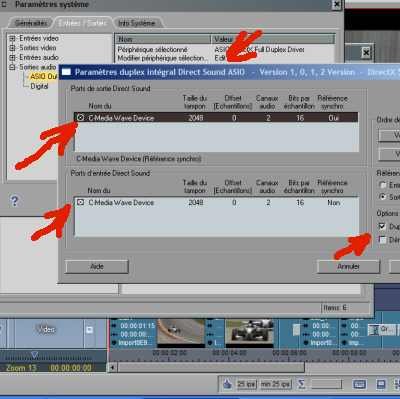Click the Sigma icon in the bottom toolbar
Image resolution: width=400 pixels, height=399 pixels.
coord(301,384)
